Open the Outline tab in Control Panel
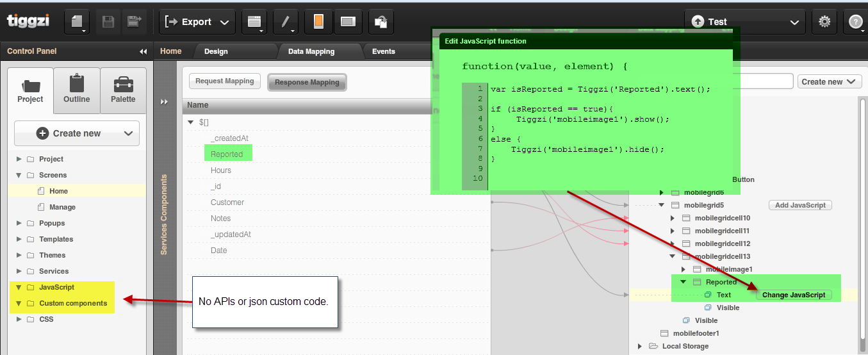868x355 pixels. [77, 90]
